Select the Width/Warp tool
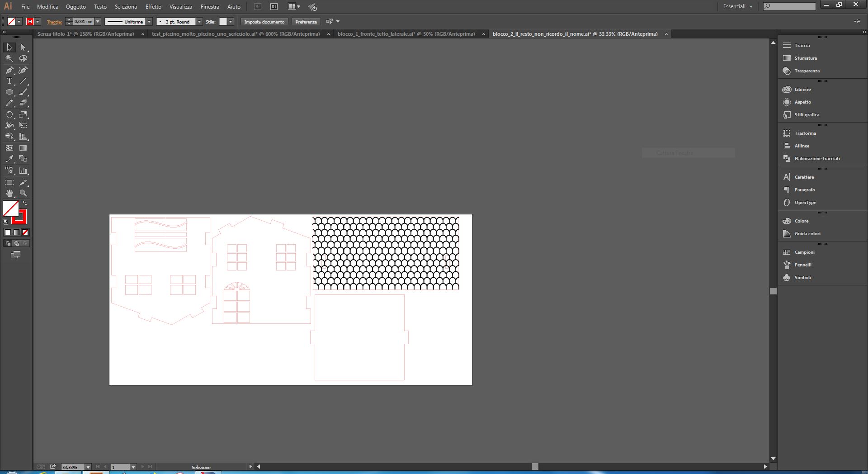Screen dimensions: 868x474 [9, 125]
